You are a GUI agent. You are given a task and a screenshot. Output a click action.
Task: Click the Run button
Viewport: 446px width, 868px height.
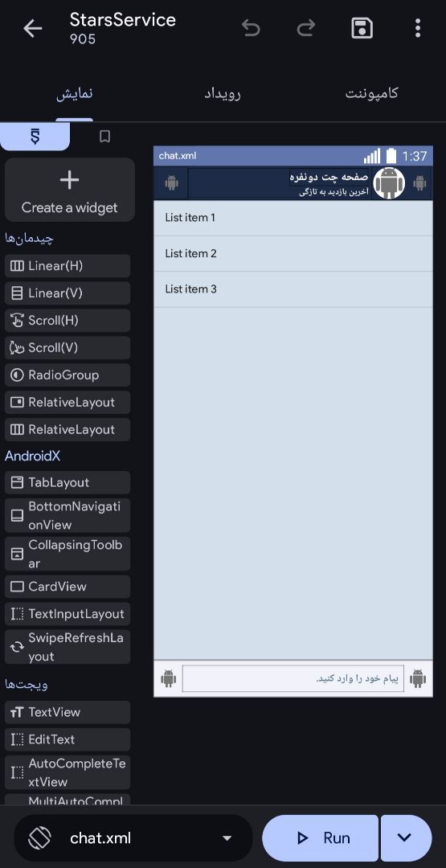(x=320, y=838)
